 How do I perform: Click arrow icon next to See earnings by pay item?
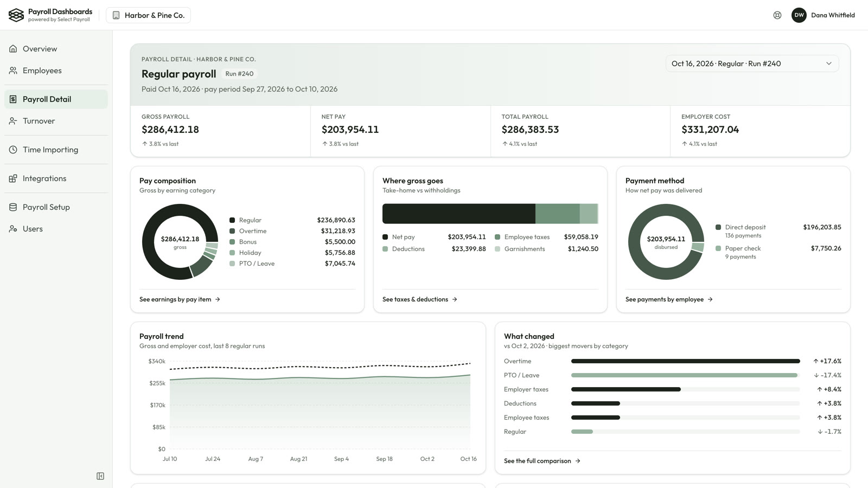pyautogui.click(x=218, y=299)
